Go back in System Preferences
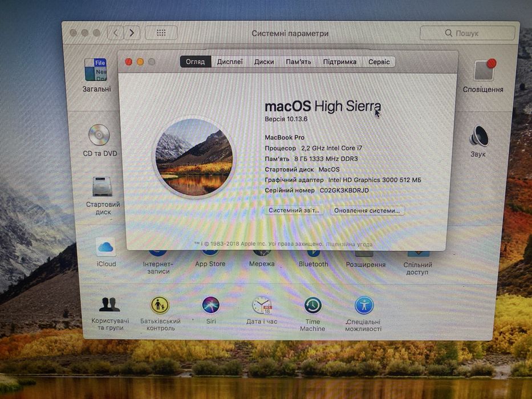 [115, 33]
